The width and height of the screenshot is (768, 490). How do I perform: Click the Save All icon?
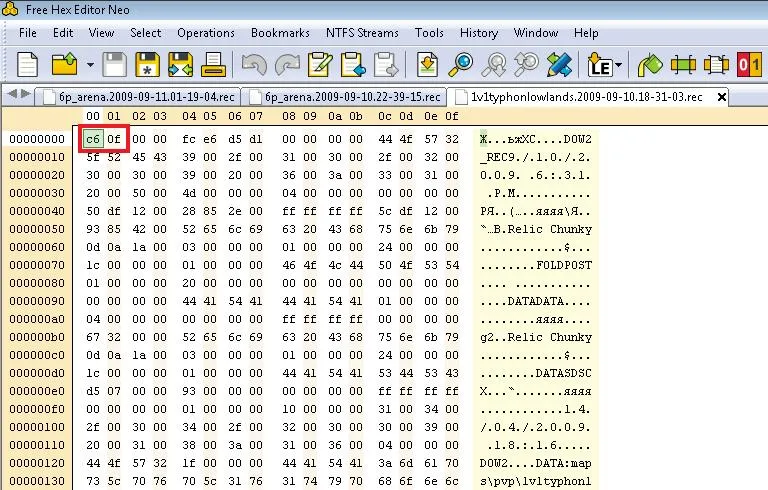(180, 65)
